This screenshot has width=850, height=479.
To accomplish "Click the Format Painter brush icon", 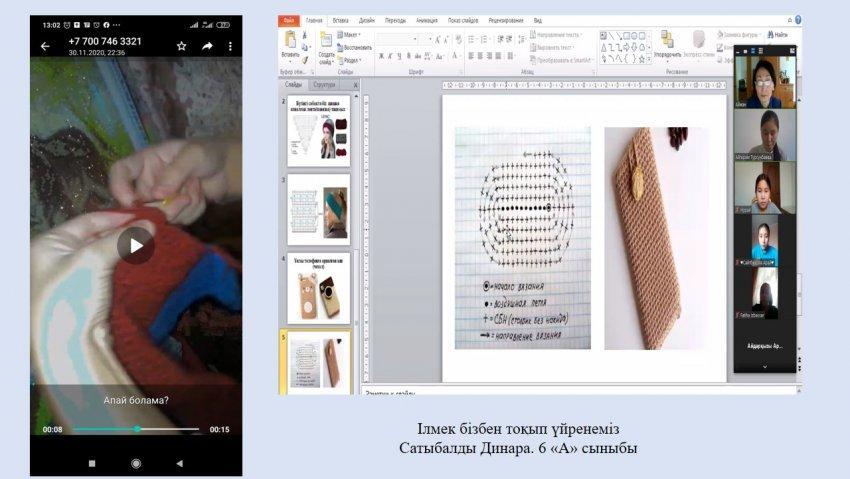I will [x=305, y=60].
